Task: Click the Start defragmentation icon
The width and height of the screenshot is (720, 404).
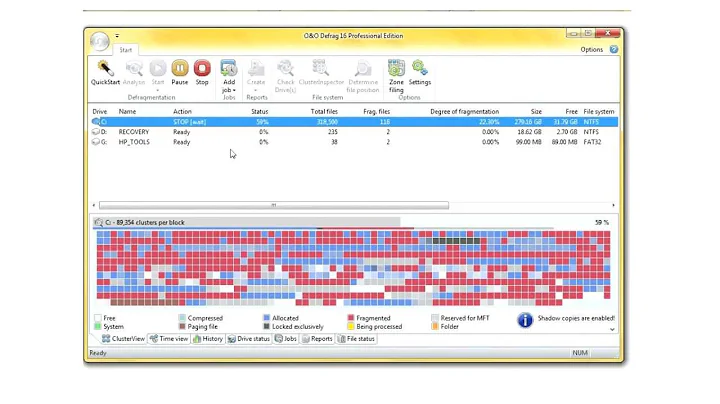Action: click(x=158, y=68)
